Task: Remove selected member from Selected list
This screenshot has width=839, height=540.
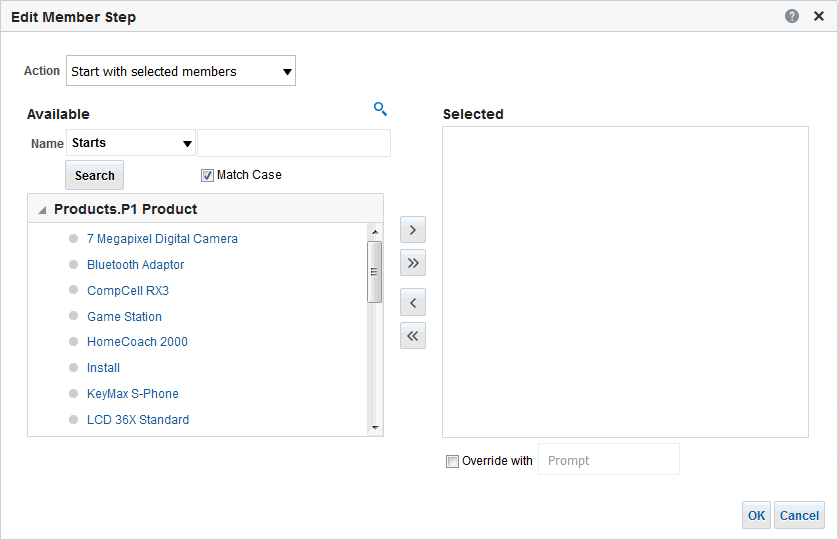Action: [x=413, y=301]
